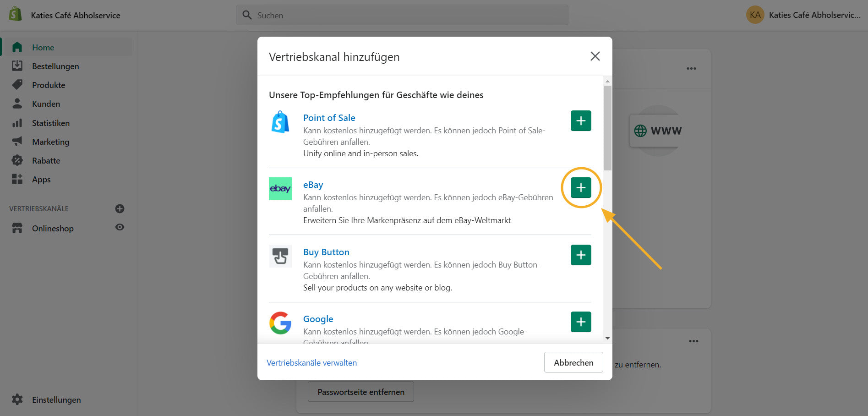Add the eBay sales channel
868x416 pixels.
(x=580, y=188)
